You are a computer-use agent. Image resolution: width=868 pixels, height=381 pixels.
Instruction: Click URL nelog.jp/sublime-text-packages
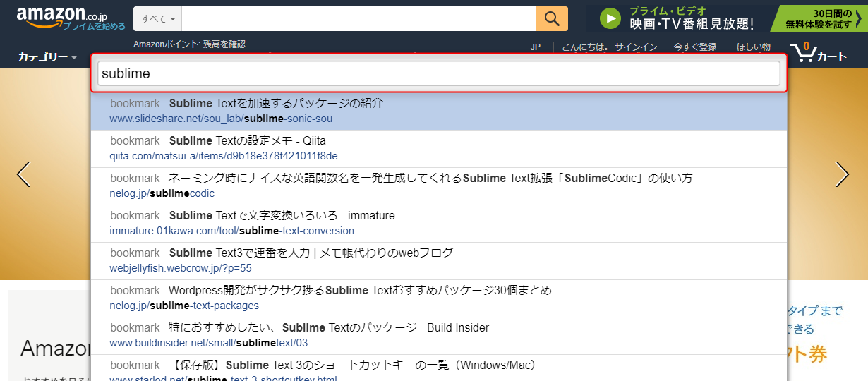click(x=184, y=306)
